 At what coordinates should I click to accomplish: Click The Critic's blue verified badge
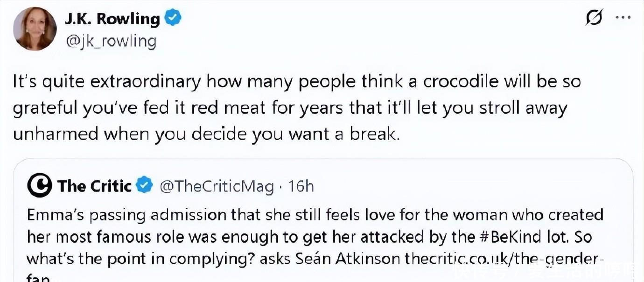pyautogui.click(x=145, y=186)
